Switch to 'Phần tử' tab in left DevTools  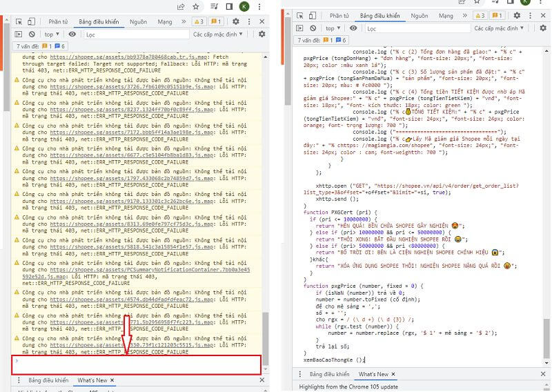pyautogui.click(x=58, y=22)
